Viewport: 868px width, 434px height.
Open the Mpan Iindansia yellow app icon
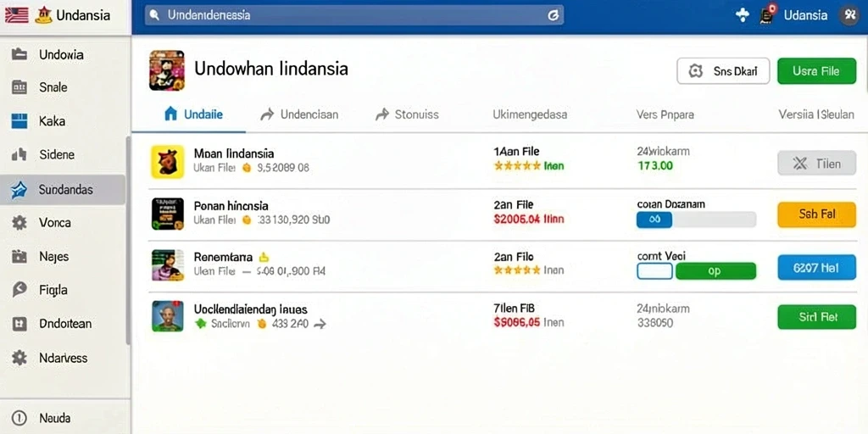click(167, 162)
